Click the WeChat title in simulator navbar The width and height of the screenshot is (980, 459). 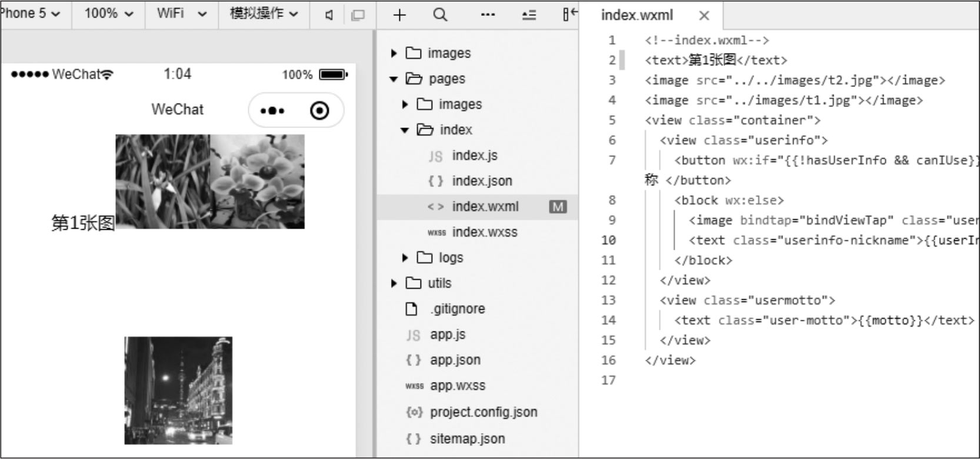(x=177, y=109)
